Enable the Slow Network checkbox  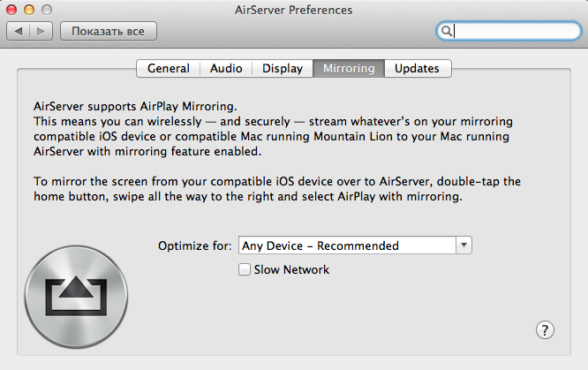pyautogui.click(x=245, y=270)
